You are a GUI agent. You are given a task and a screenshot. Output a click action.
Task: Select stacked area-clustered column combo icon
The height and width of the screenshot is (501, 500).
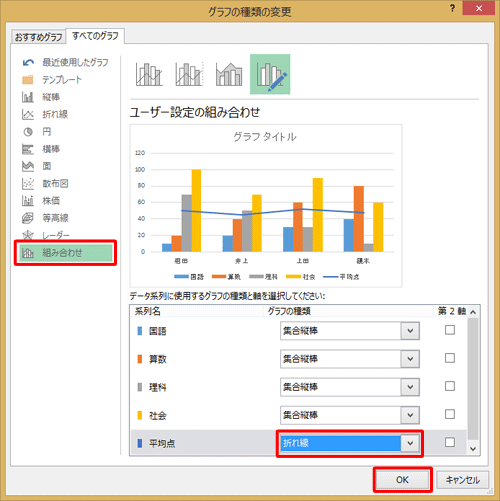229,74
